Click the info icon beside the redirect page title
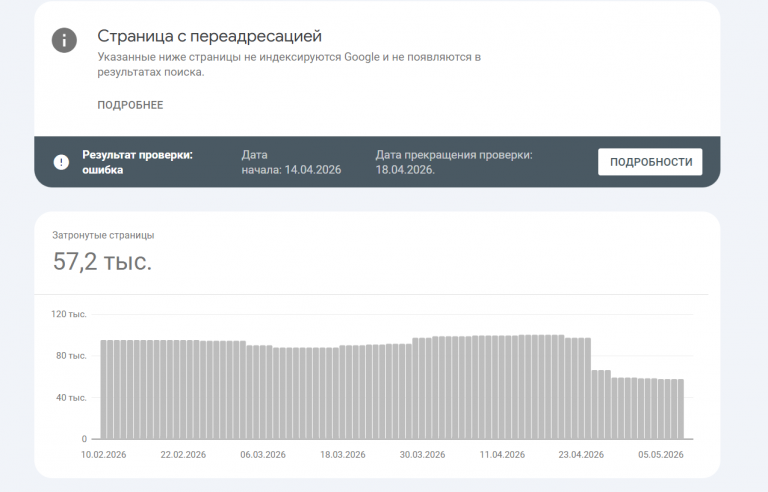This screenshot has height=492, width=768. point(64,40)
